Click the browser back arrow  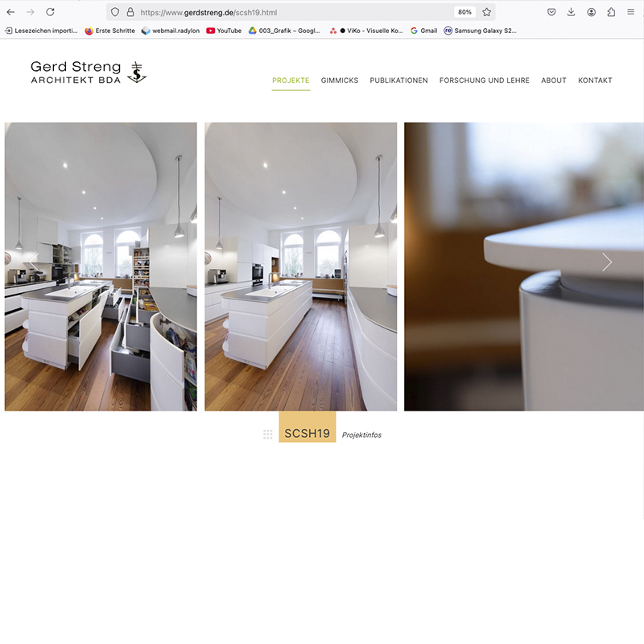pyautogui.click(x=10, y=12)
